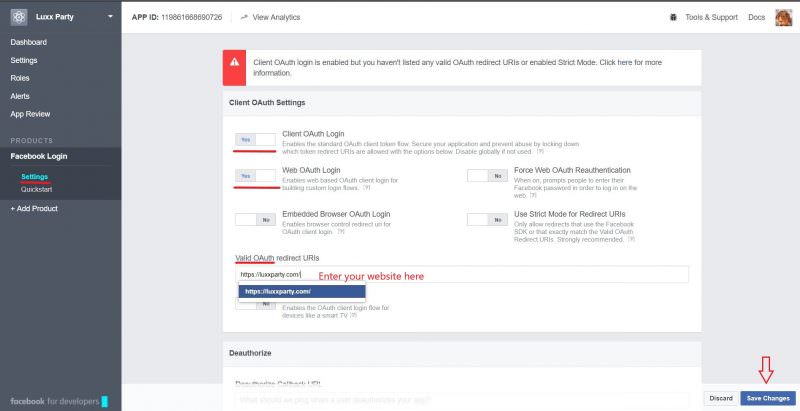
Task: Click help icon for smart TV devices
Action: [353, 316]
